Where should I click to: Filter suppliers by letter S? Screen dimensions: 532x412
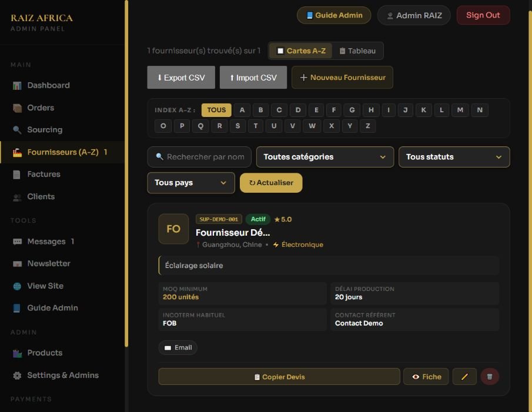click(x=237, y=126)
